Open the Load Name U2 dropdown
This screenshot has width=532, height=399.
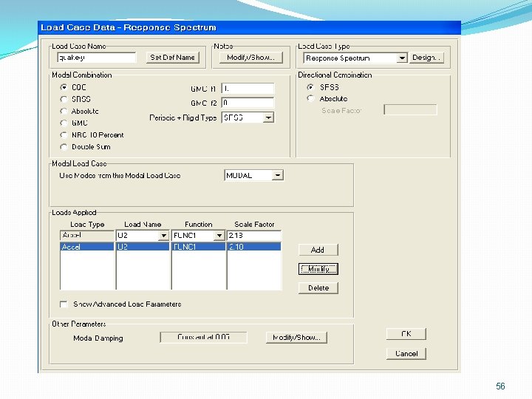pyautogui.click(x=163, y=236)
